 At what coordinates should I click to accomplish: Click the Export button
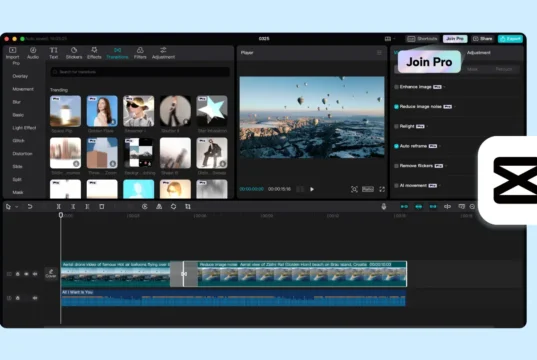pos(510,39)
